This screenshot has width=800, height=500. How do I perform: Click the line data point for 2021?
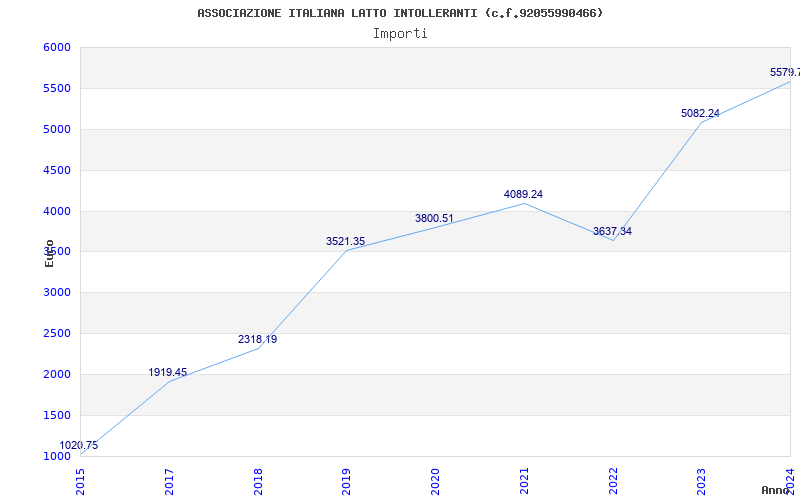click(524, 204)
